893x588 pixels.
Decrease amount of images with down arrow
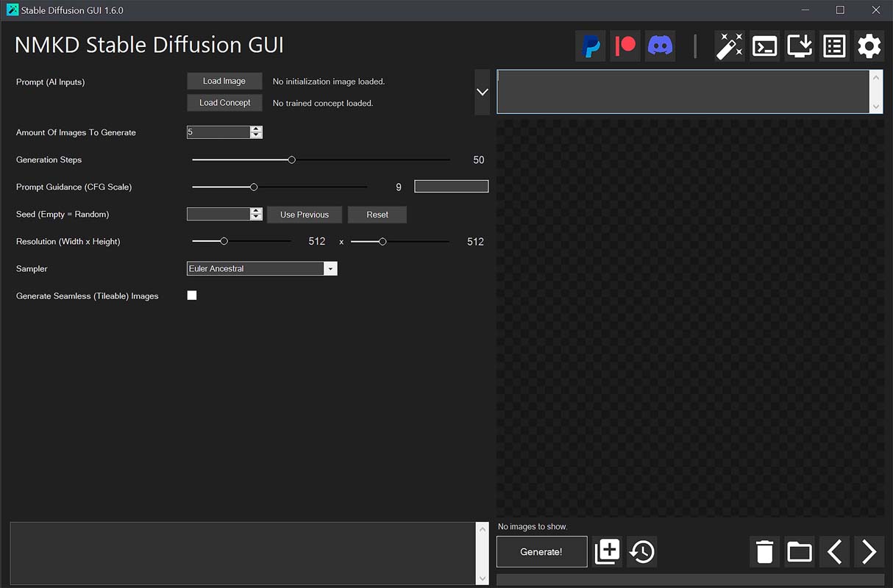[x=256, y=135]
